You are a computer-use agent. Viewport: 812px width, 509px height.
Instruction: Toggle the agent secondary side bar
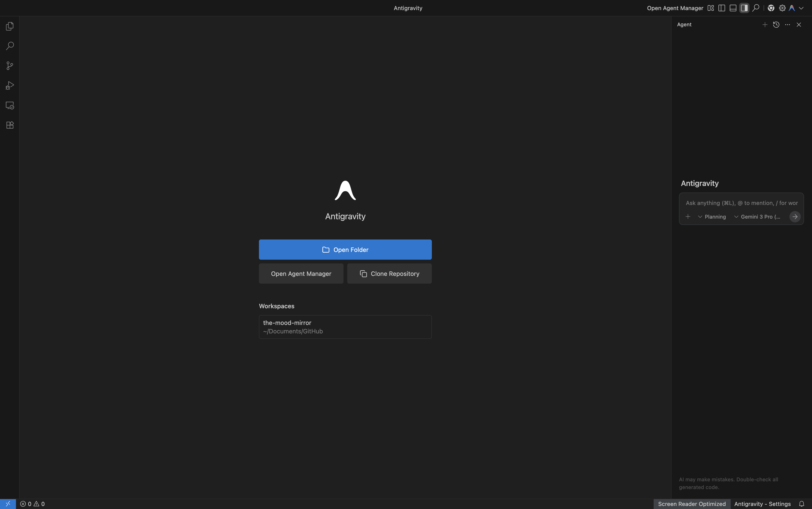pos(744,8)
